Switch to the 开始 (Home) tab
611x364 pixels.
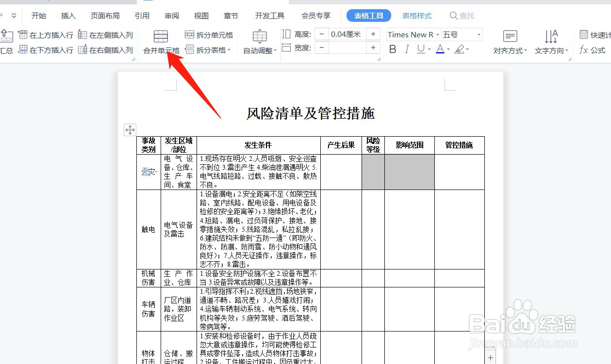39,16
